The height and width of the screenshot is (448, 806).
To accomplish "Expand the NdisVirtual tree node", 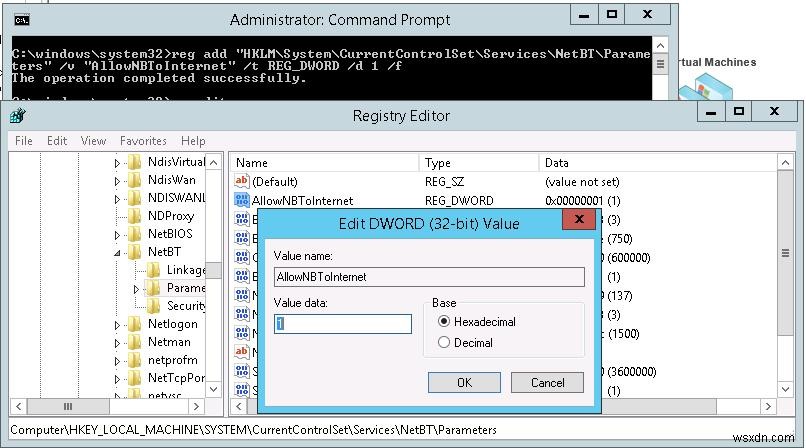I will click(x=117, y=163).
